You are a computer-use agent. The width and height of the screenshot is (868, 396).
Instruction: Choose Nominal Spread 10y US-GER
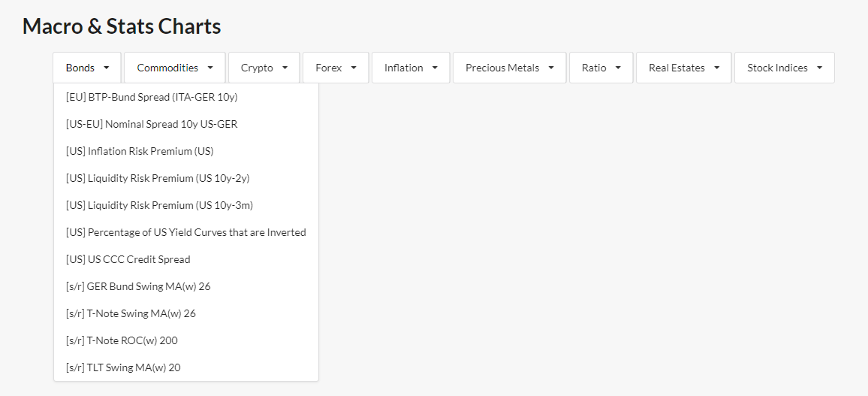[186, 124]
